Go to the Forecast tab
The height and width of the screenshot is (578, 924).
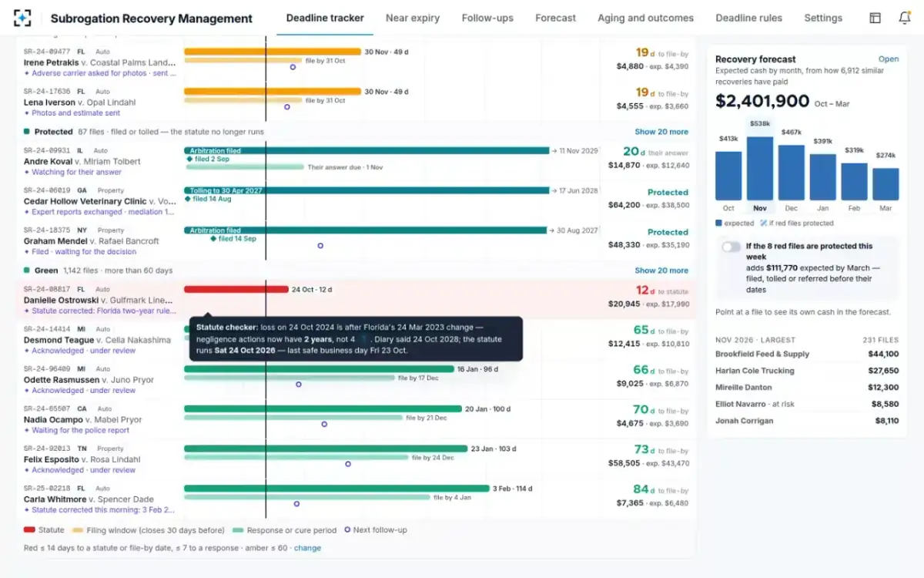click(x=555, y=18)
